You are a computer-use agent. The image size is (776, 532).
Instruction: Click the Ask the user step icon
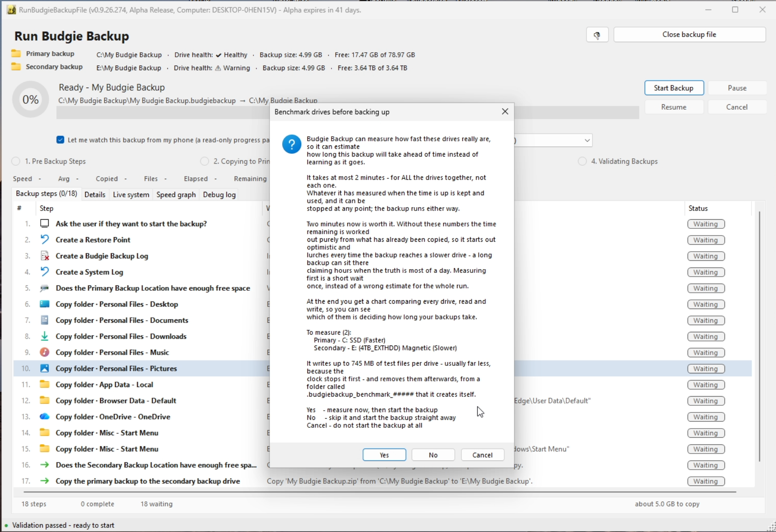44,223
